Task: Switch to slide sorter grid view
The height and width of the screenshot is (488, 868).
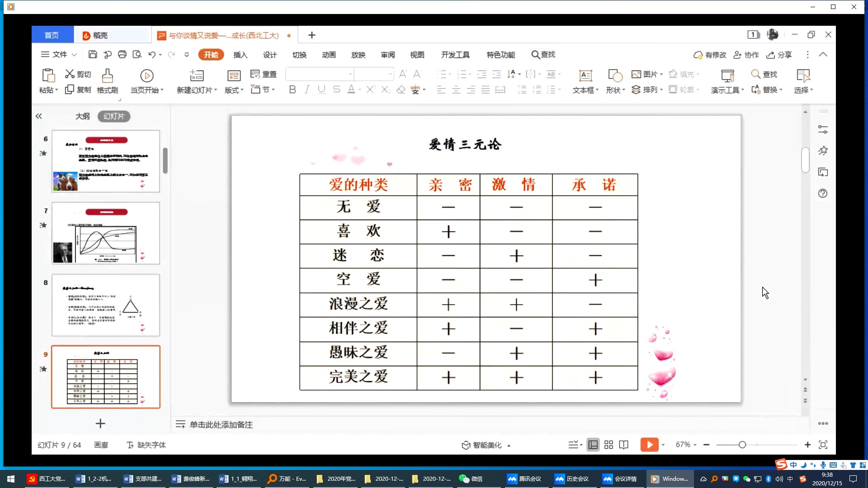Action: tap(609, 445)
